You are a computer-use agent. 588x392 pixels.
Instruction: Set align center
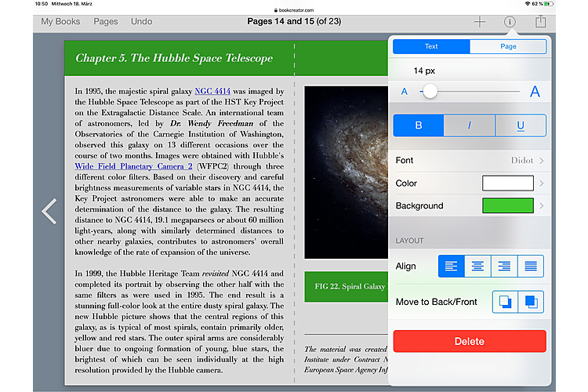[x=477, y=267]
